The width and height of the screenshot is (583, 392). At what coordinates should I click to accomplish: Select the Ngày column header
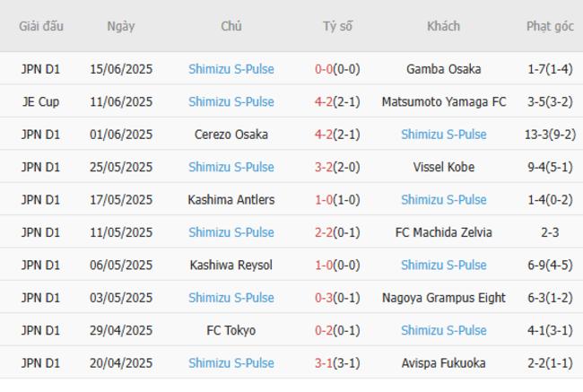tap(121, 26)
